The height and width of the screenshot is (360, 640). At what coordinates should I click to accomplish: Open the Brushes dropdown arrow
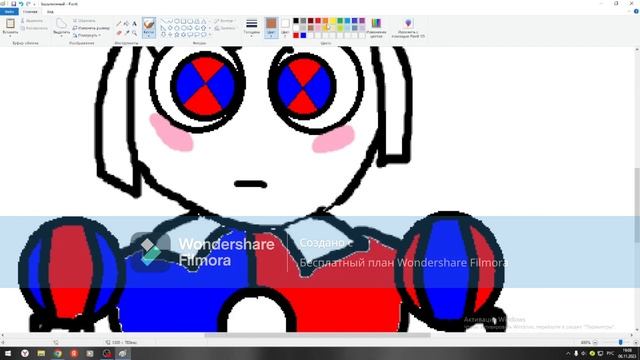[x=149, y=35]
